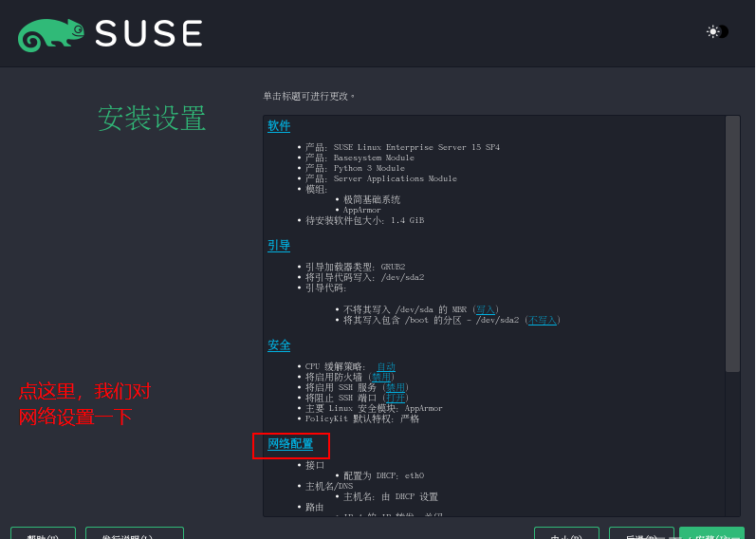
Task: Open the 安全 security settings link
Action: (x=279, y=345)
